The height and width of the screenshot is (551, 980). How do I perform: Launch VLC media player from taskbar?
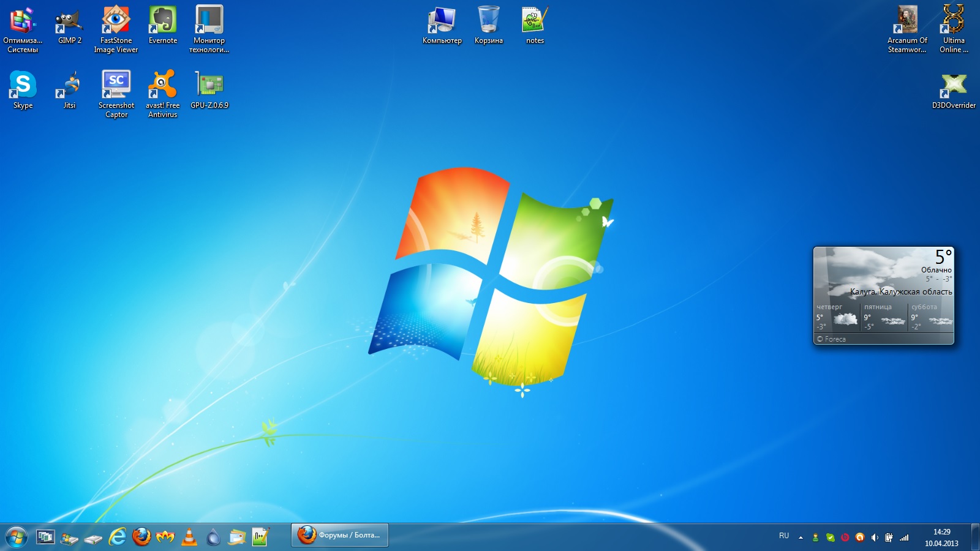pos(189,537)
